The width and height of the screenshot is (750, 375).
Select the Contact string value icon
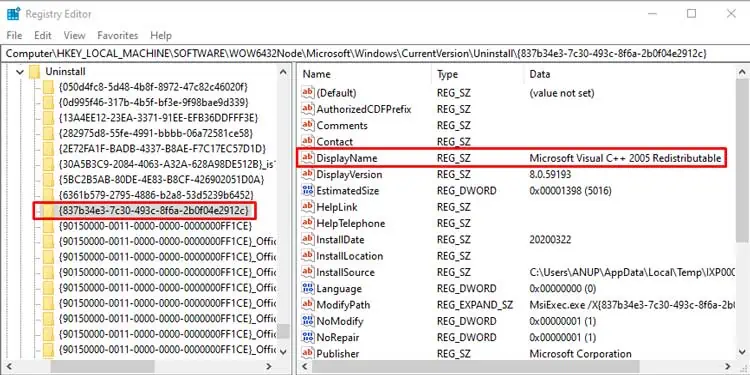(x=308, y=142)
